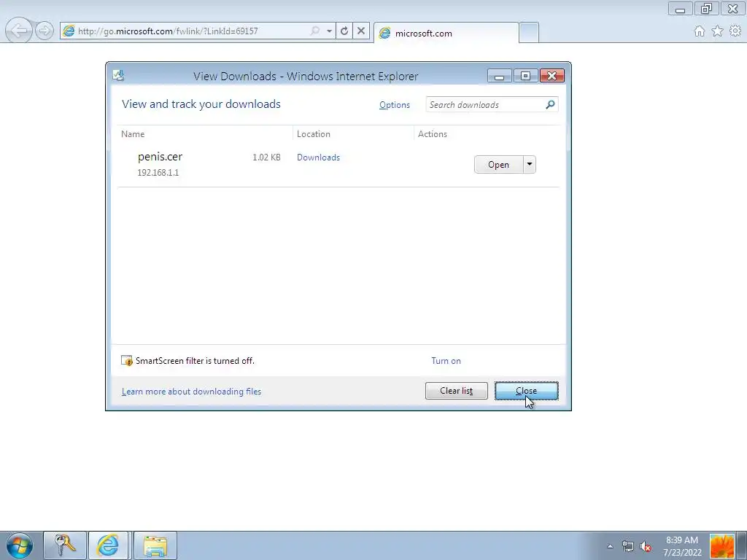Open the address bar autocomplete dropdown arrow

[x=329, y=31]
